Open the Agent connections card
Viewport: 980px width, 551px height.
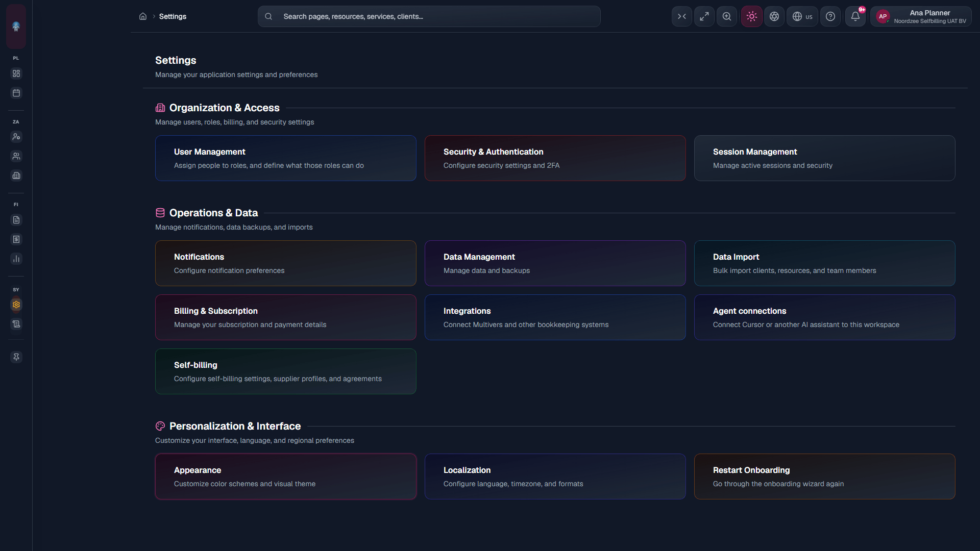825,317
